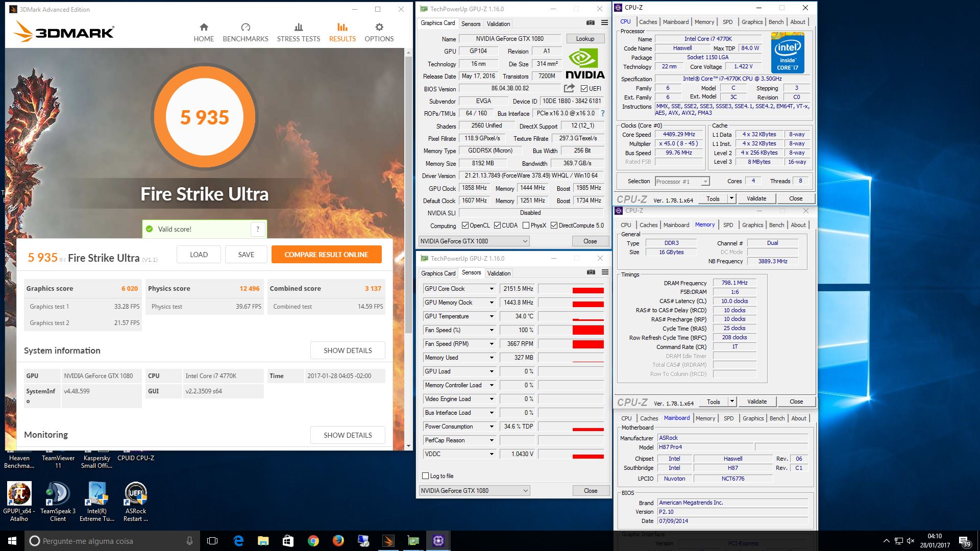Open Caches tab in top CPU-Z window

tap(648, 22)
